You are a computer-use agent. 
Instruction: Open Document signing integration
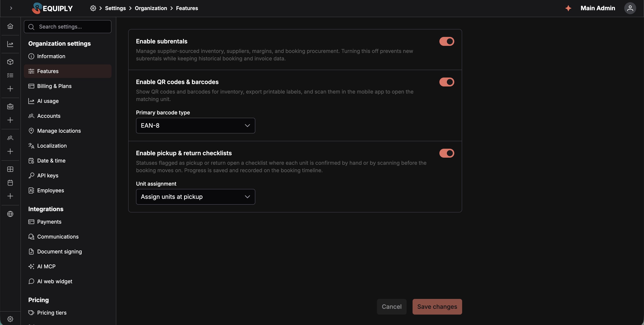click(x=67, y=252)
